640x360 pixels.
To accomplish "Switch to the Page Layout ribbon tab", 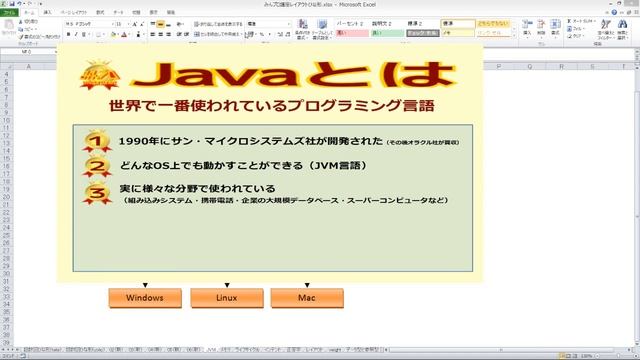I will pyautogui.click(x=74, y=13).
